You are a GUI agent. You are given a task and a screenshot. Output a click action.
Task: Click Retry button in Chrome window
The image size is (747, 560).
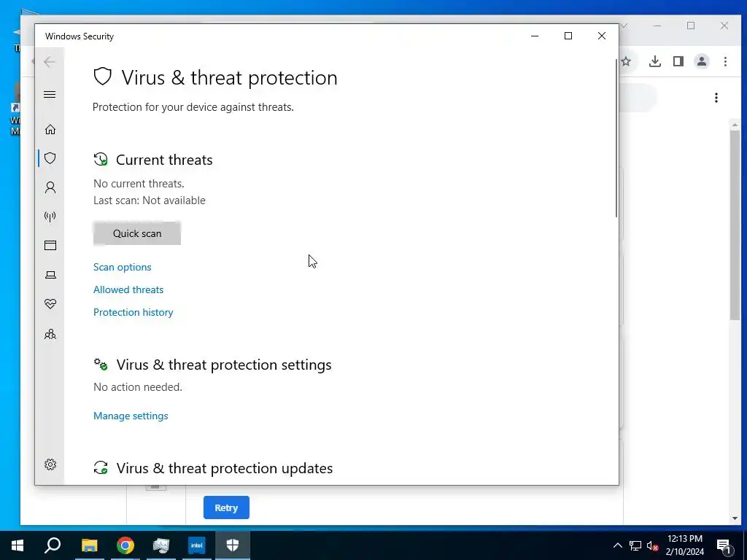point(226,507)
